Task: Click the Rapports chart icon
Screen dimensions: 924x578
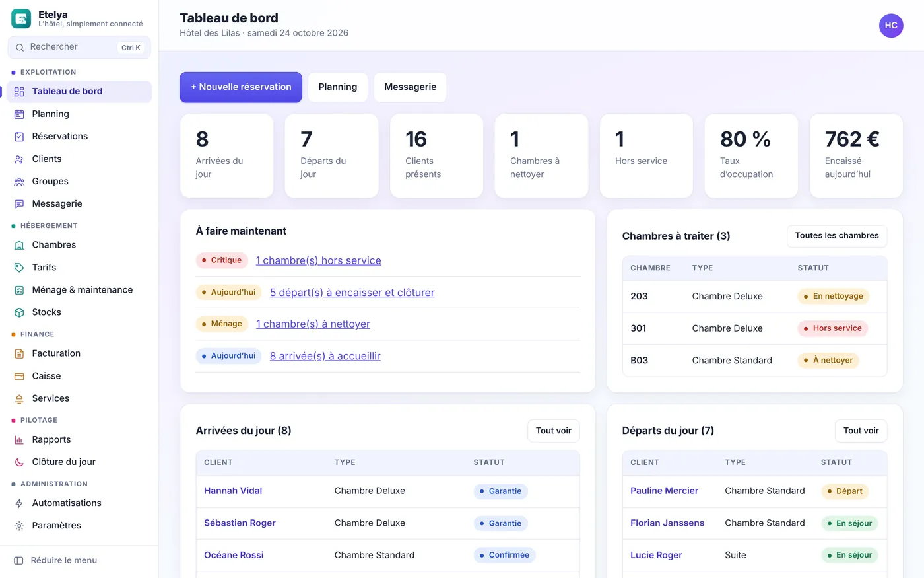Action: [19, 440]
